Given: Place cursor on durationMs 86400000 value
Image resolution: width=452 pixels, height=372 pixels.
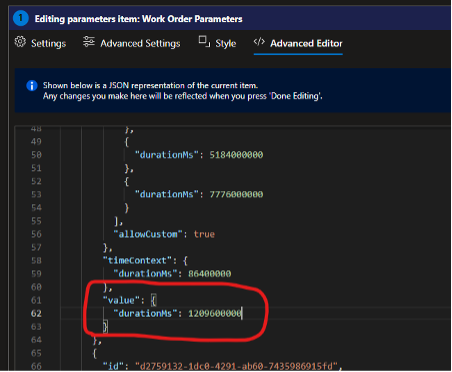Looking at the screenshot, I should (x=210, y=274).
